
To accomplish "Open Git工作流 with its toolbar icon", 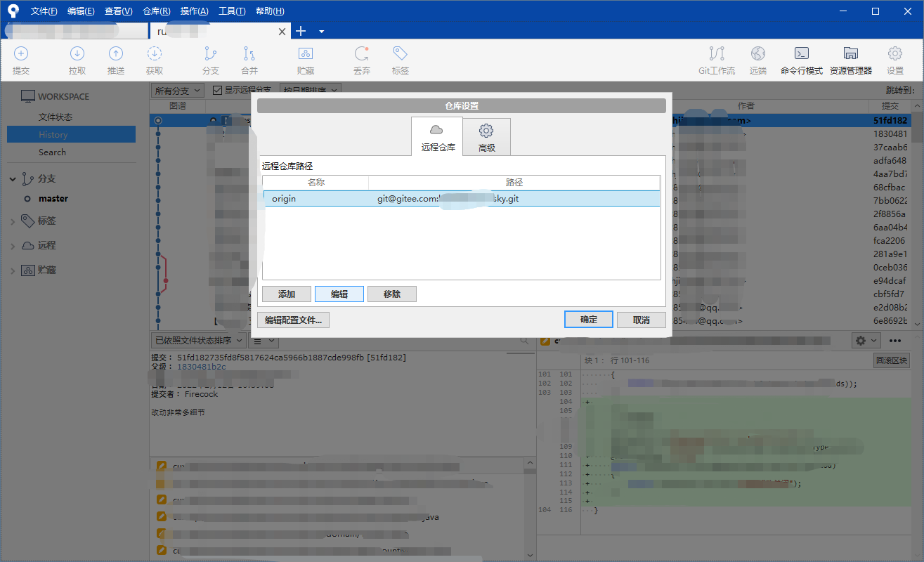I will [716, 60].
